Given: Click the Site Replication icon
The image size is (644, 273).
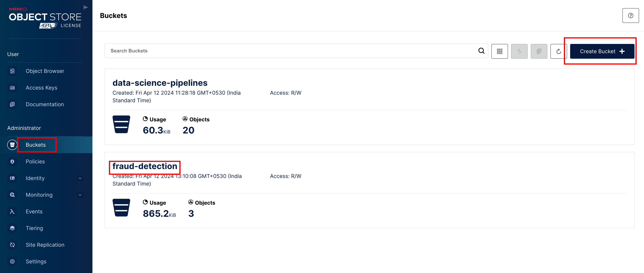Looking at the screenshot, I should (12, 245).
